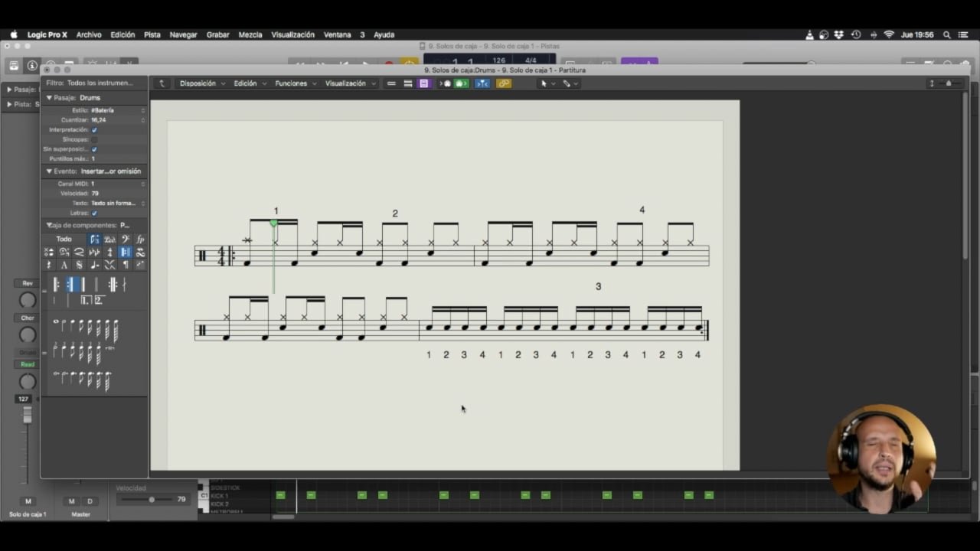980x551 pixels.
Task: Open the Archivo menu
Action: [89, 34]
